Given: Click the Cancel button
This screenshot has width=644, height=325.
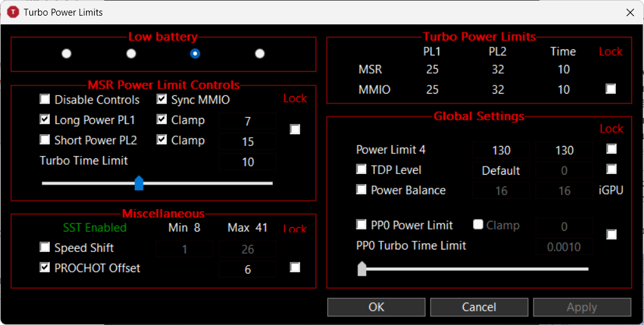Looking at the screenshot, I should tap(479, 308).
